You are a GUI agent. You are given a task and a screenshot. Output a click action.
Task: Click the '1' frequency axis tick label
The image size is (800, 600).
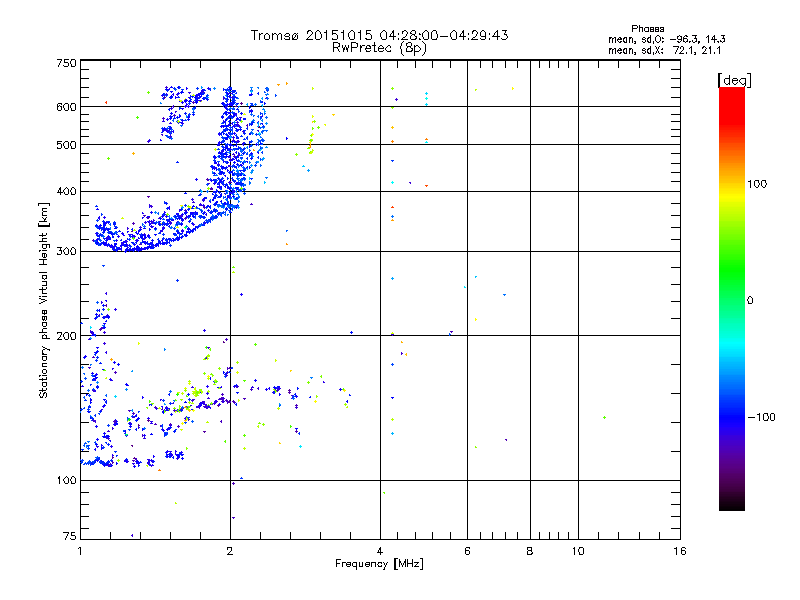coord(80,551)
